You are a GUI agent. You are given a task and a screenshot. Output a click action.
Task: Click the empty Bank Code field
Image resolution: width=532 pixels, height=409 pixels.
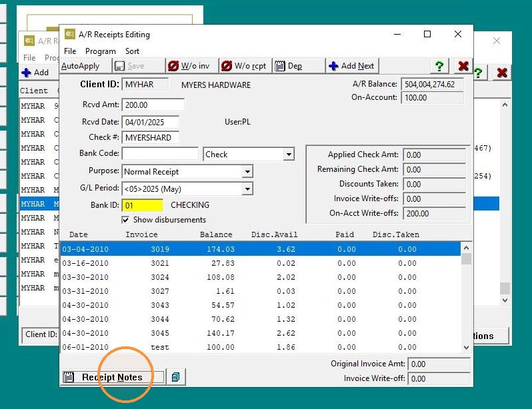point(160,154)
